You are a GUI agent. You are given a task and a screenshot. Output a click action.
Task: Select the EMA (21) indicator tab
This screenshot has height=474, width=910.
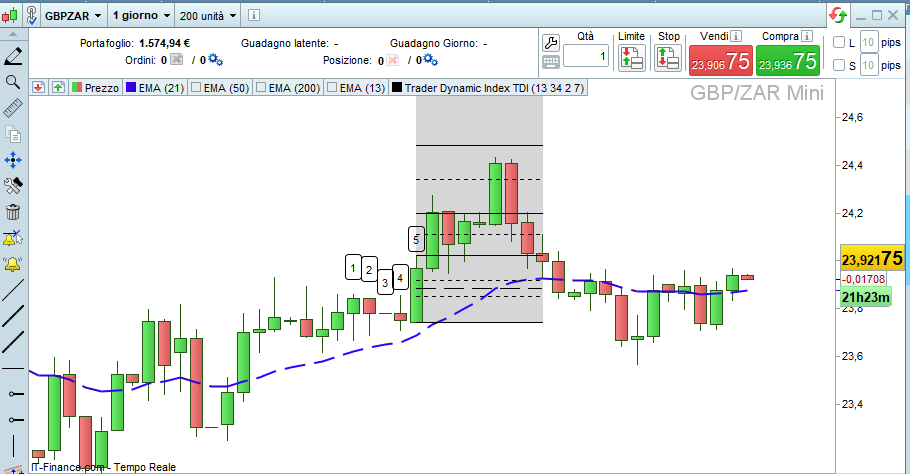[156, 88]
